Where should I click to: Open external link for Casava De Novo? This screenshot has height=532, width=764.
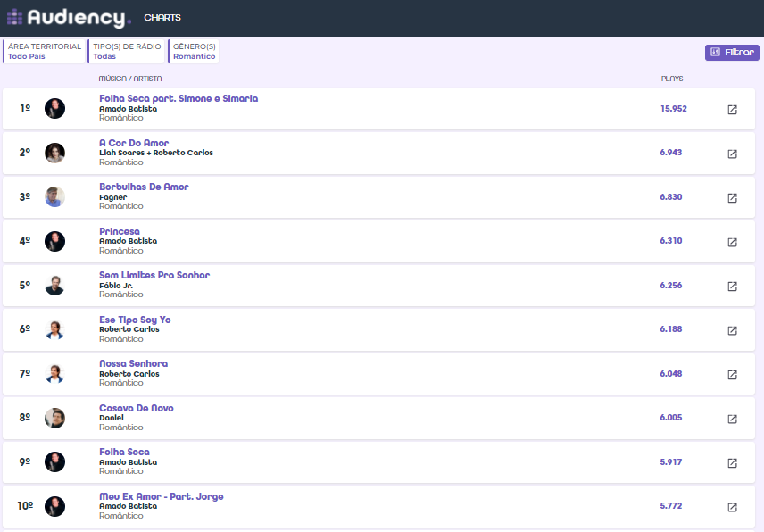tap(732, 419)
